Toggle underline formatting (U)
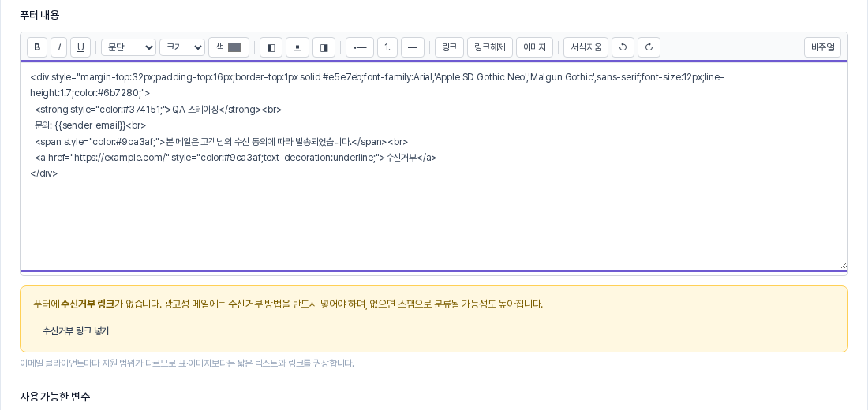The height and width of the screenshot is (410, 868). point(80,47)
